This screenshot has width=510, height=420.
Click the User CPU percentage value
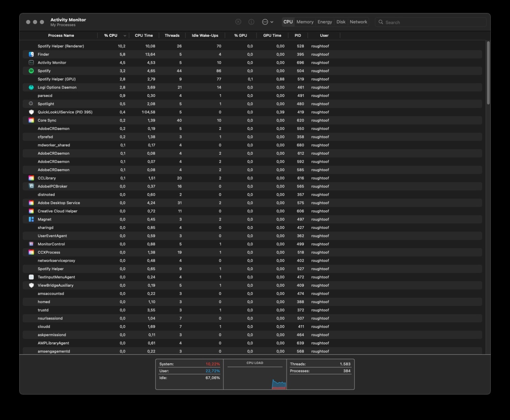pyautogui.click(x=212, y=371)
